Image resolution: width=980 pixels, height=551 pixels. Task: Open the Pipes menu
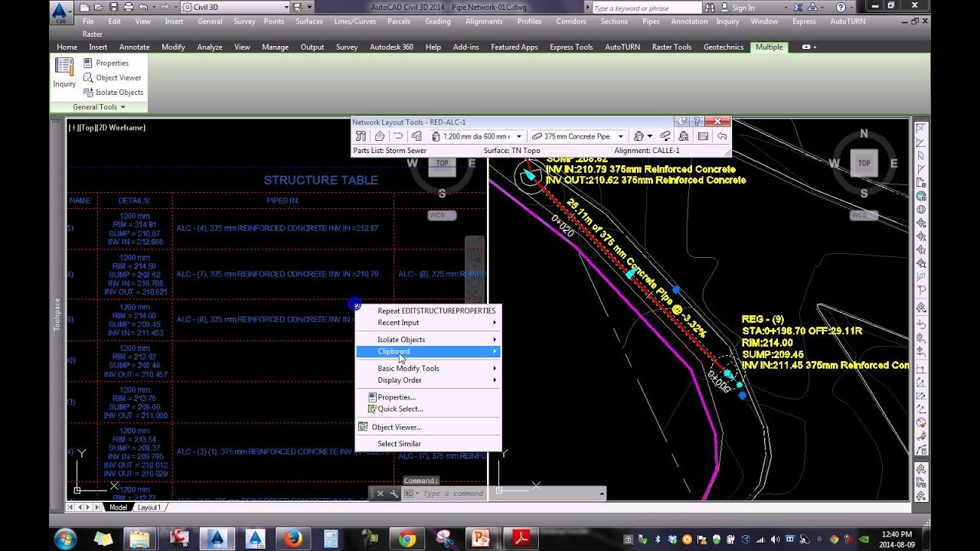(651, 21)
